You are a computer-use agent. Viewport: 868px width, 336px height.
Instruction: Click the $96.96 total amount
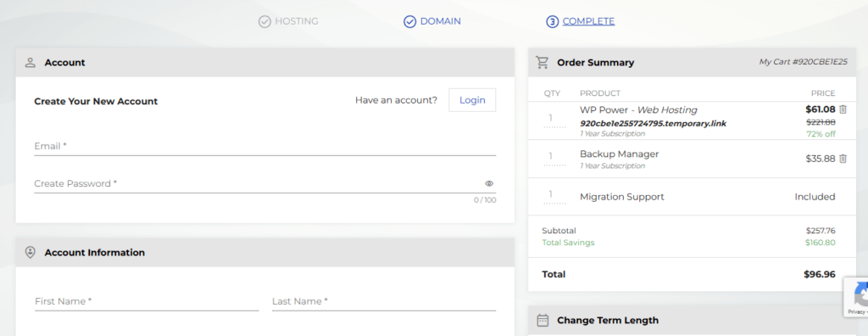click(820, 274)
